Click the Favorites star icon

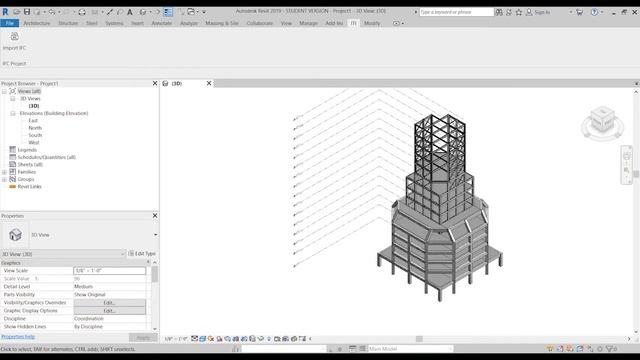point(518,12)
